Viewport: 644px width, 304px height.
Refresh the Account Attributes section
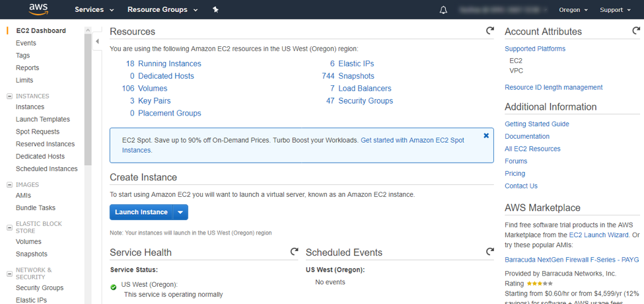click(x=636, y=31)
